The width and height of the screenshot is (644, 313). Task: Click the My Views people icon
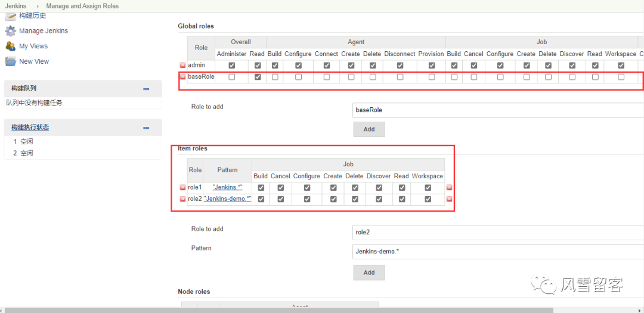point(10,46)
